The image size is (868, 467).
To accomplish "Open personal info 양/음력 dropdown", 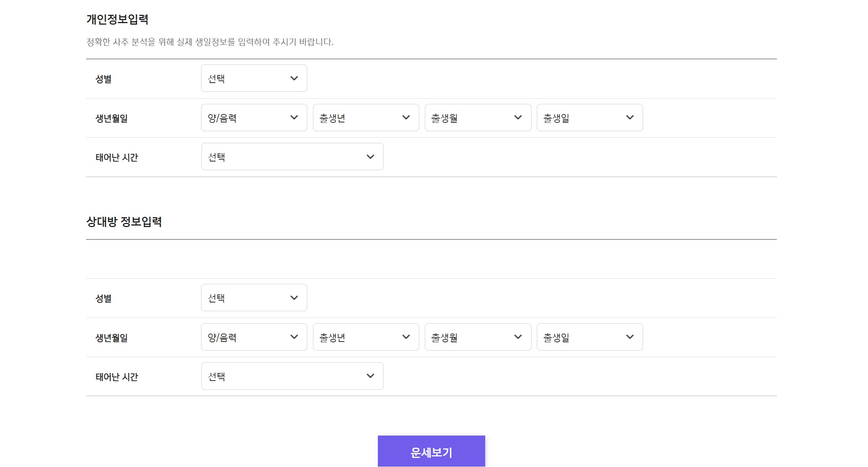I will click(x=253, y=118).
